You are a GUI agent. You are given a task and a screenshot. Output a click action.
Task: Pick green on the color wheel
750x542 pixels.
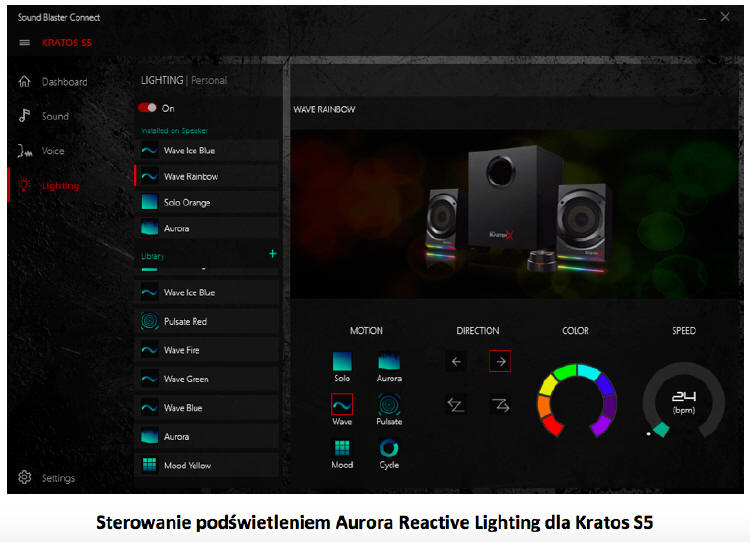[x=565, y=372]
